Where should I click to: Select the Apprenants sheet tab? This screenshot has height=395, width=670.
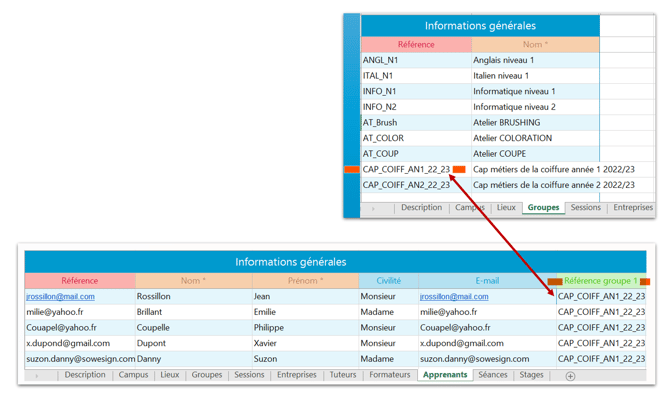[x=445, y=375]
